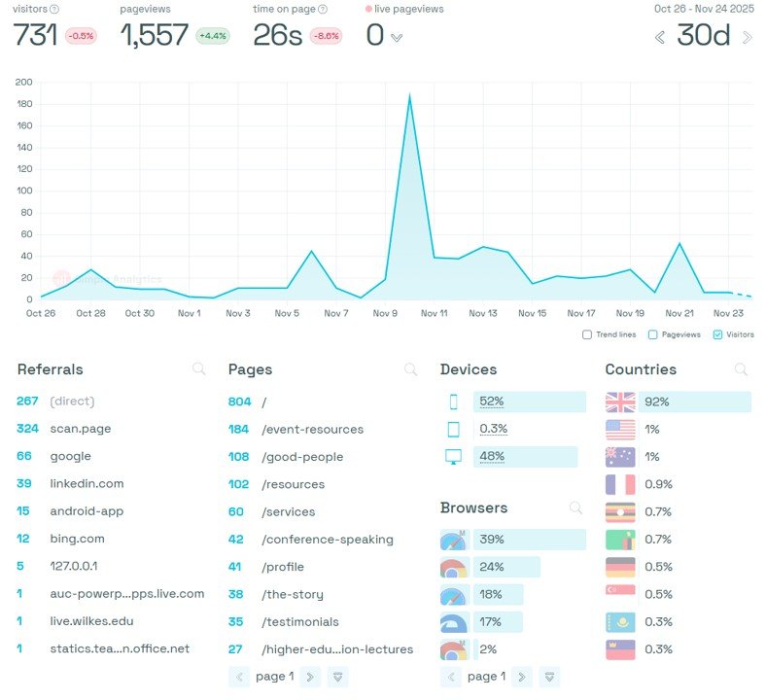Enable the Trend lines checkbox
This screenshot has height=700, width=766.
[587, 334]
